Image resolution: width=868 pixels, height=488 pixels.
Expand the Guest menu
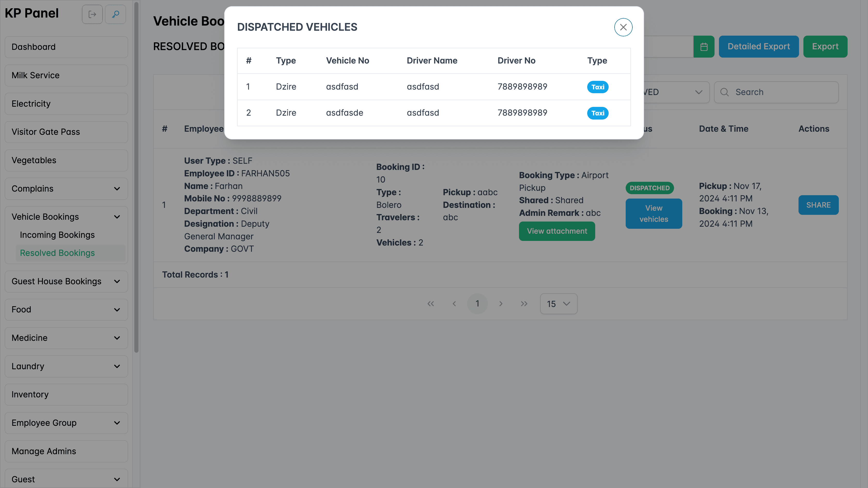click(66, 478)
